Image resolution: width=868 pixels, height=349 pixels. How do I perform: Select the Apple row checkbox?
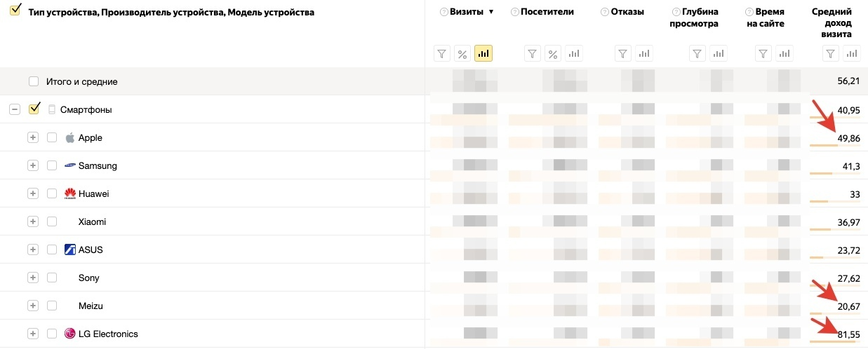(52, 138)
